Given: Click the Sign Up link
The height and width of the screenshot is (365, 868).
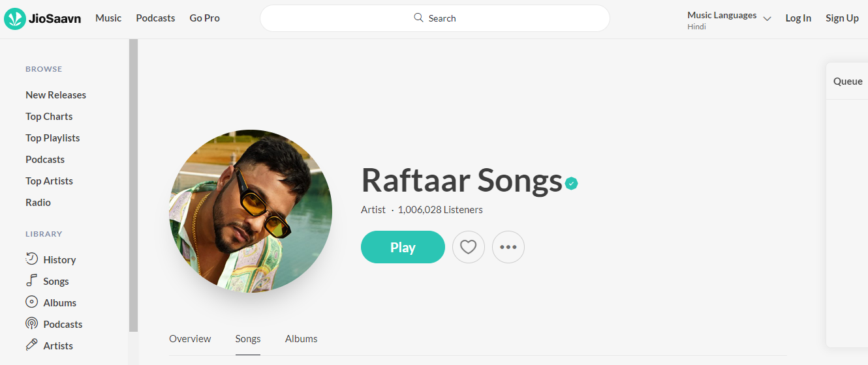Looking at the screenshot, I should tap(842, 18).
